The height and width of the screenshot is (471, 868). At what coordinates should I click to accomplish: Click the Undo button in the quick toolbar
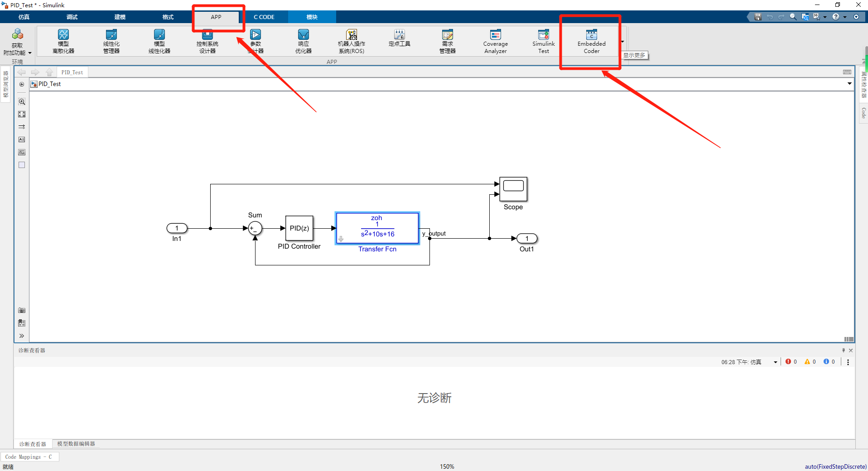pos(770,16)
